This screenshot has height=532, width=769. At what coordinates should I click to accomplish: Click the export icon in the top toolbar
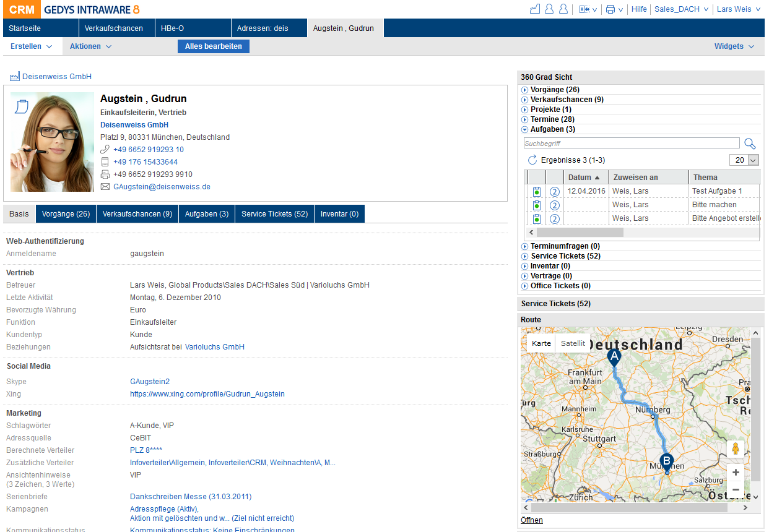click(584, 9)
